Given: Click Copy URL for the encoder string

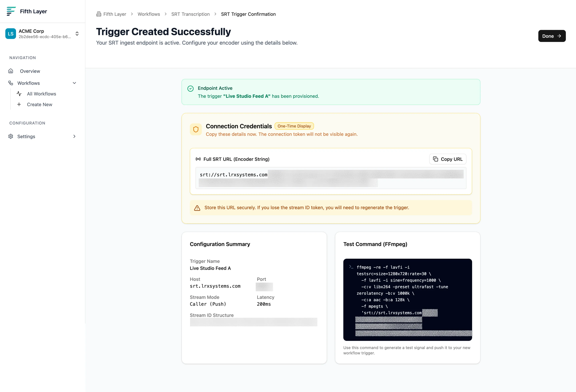Looking at the screenshot, I should [448, 159].
